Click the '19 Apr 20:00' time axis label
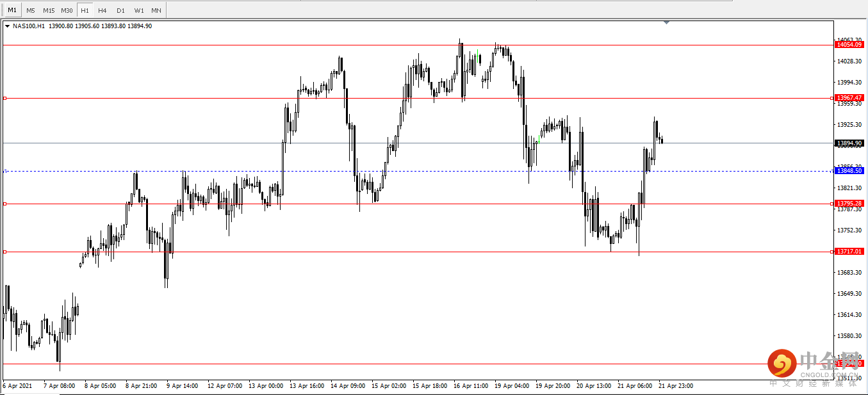 coord(553,386)
